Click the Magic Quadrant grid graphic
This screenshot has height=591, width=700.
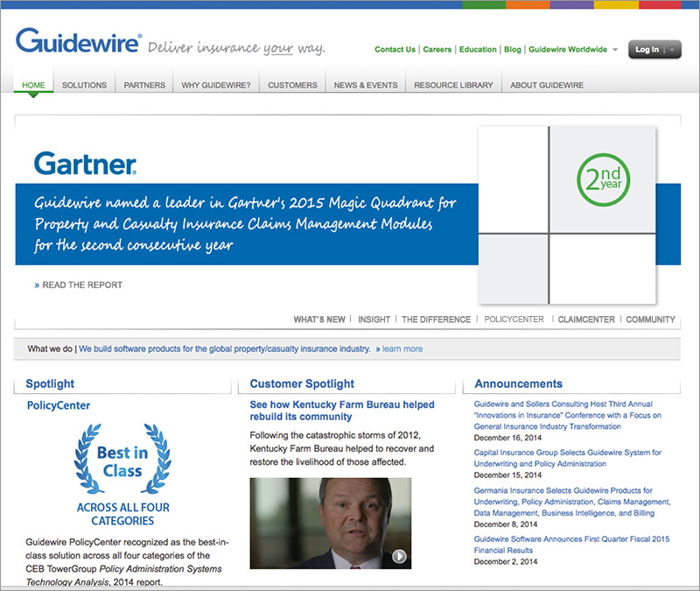click(567, 215)
